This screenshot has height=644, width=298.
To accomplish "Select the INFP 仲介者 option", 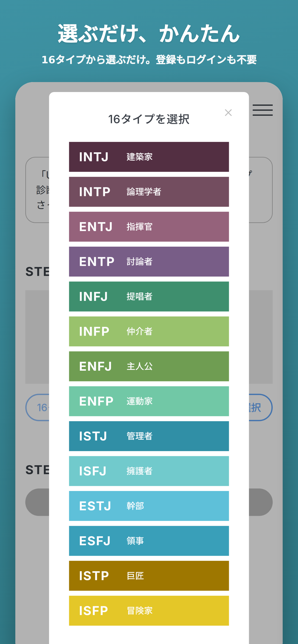I will pos(149,332).
